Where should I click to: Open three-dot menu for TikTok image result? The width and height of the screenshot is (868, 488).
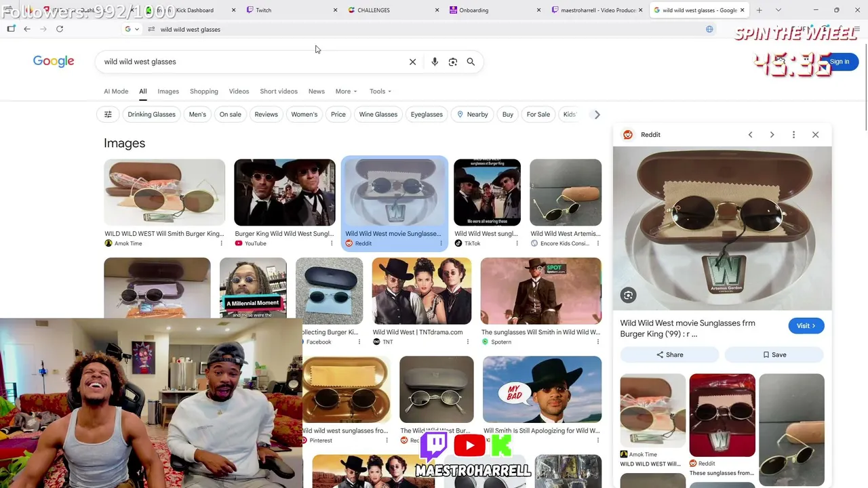click(517, 243)
